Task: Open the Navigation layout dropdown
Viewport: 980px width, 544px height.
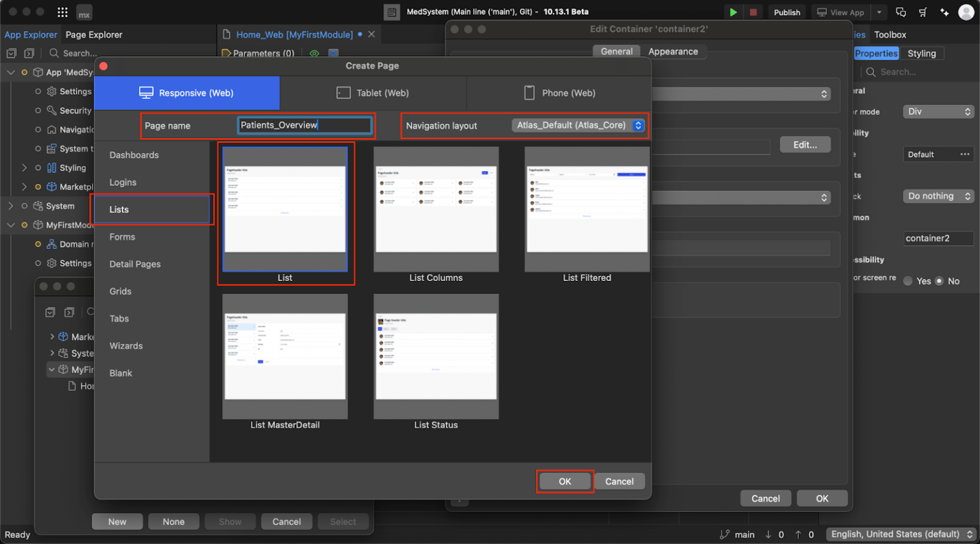Action: 577,125
